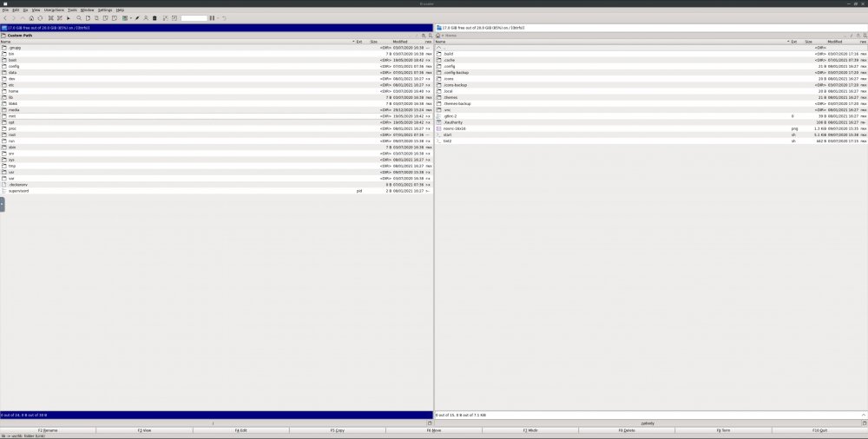Click the F6 Move button
This screenshot has height=439, width=868.
(x=433, y=430)
